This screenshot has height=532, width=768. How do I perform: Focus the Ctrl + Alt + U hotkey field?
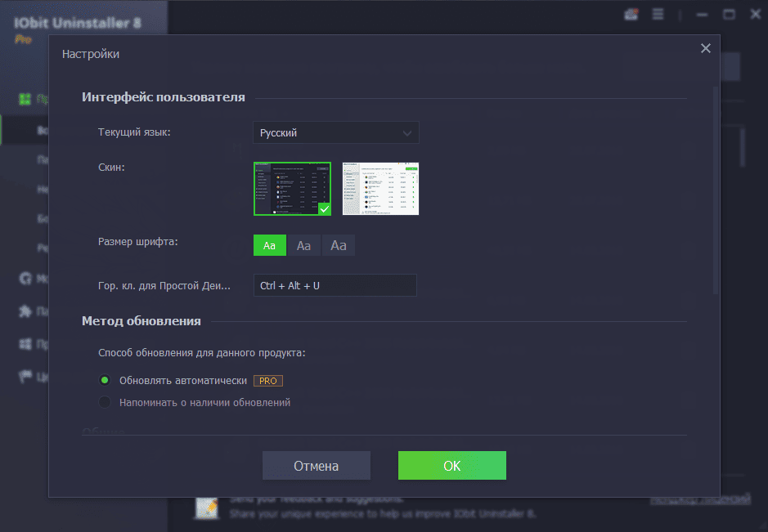point(335,285)
